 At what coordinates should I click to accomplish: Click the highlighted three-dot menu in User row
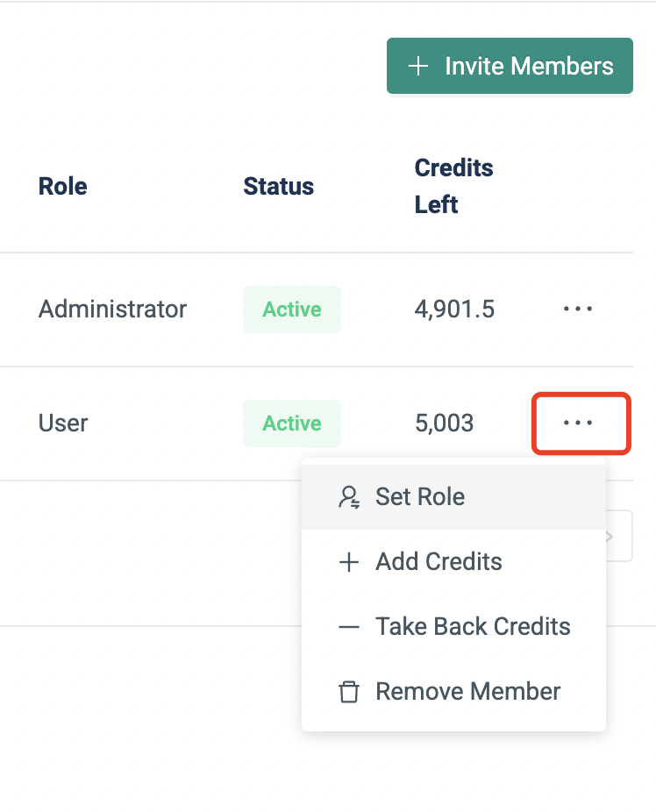[x=580, y=424]
